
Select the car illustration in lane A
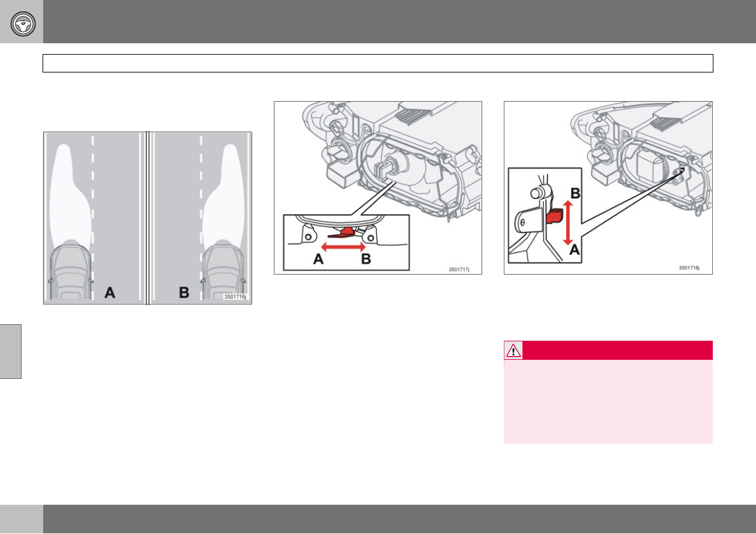pos(71,270)
